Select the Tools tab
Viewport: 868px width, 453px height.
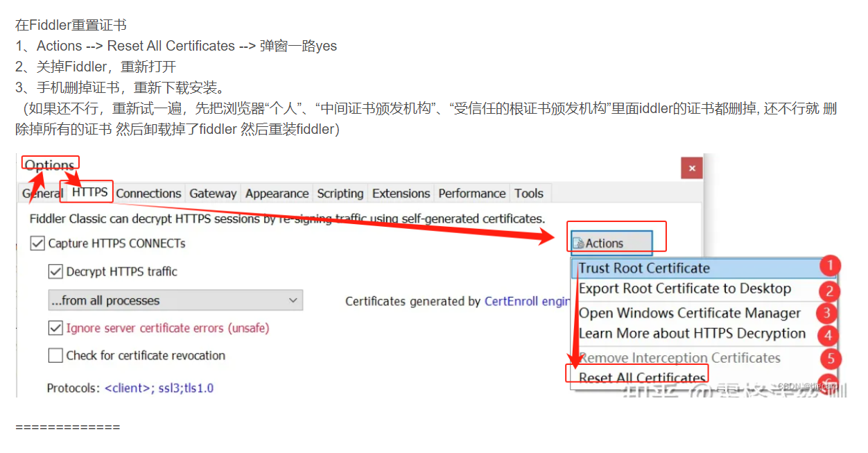point(528,194)
